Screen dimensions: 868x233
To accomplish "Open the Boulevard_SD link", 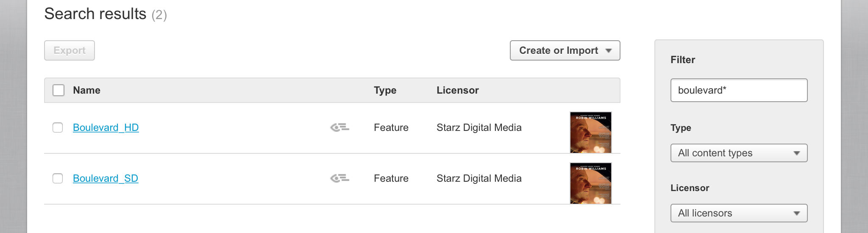I will (x=106, y=178).
